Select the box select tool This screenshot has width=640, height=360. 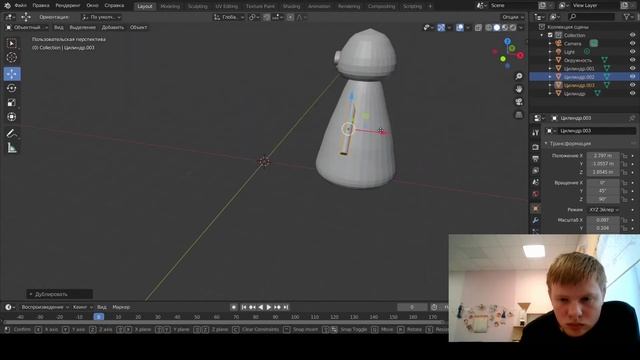pos(11,43)
